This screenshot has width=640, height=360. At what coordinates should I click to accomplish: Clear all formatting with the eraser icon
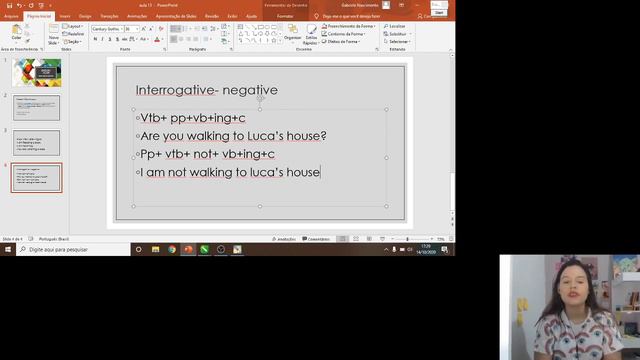pyautogui.click(x=161, y=29)
